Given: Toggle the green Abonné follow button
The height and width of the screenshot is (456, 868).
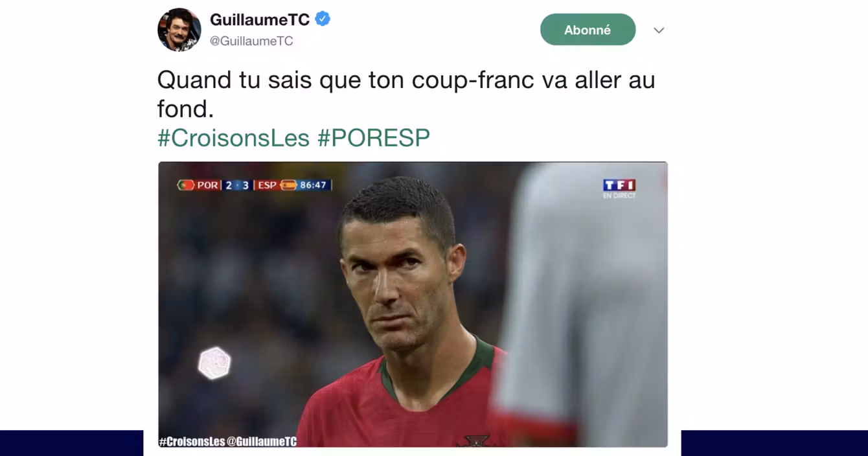Looking at the screenshot, I should click(588, 30).
